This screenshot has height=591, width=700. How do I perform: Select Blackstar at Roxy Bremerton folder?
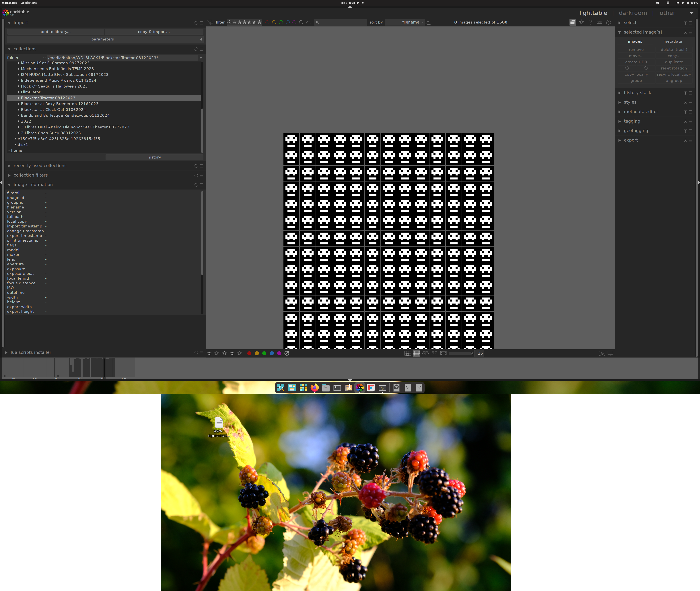tap(60, 104)
